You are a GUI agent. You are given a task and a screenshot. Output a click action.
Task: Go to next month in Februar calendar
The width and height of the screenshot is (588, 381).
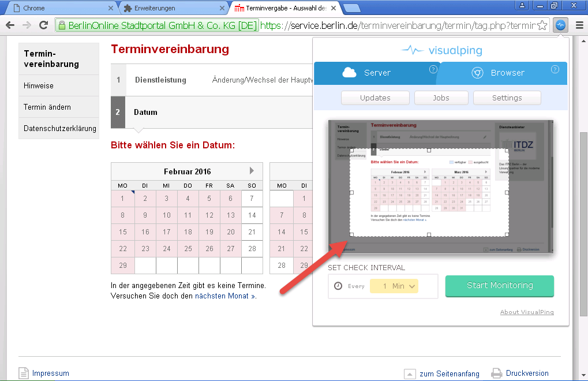(252, 171)
